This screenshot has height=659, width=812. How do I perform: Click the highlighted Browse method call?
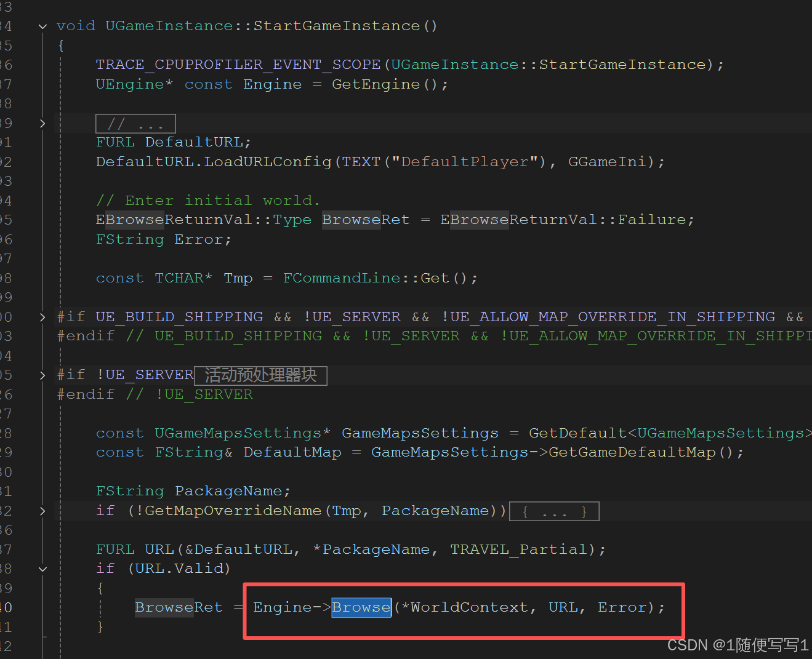point(361,607)
